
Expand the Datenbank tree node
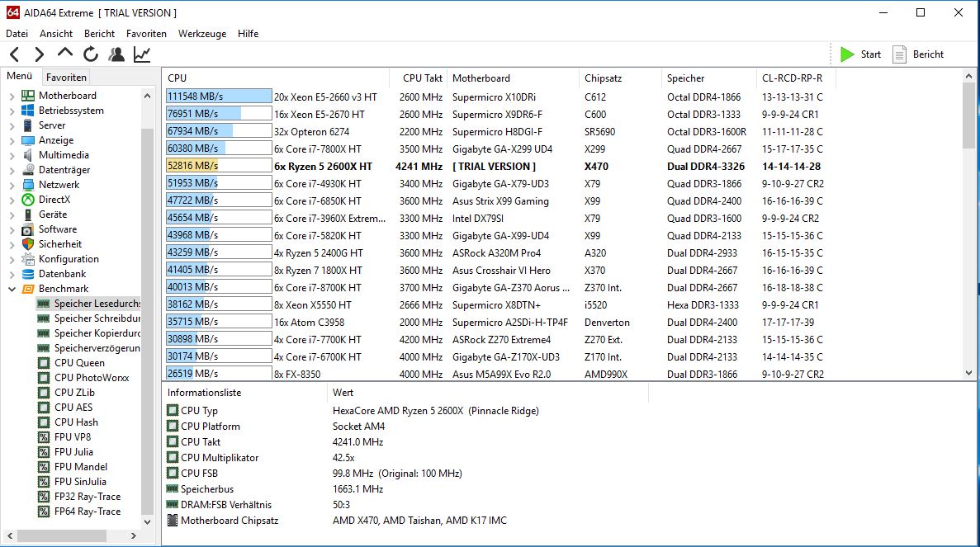(x=12, y=274)
